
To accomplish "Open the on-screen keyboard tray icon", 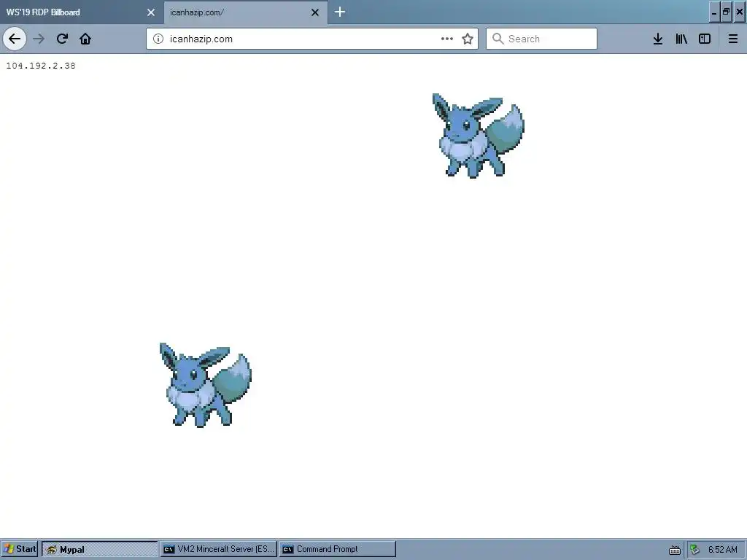I will 675,550.
